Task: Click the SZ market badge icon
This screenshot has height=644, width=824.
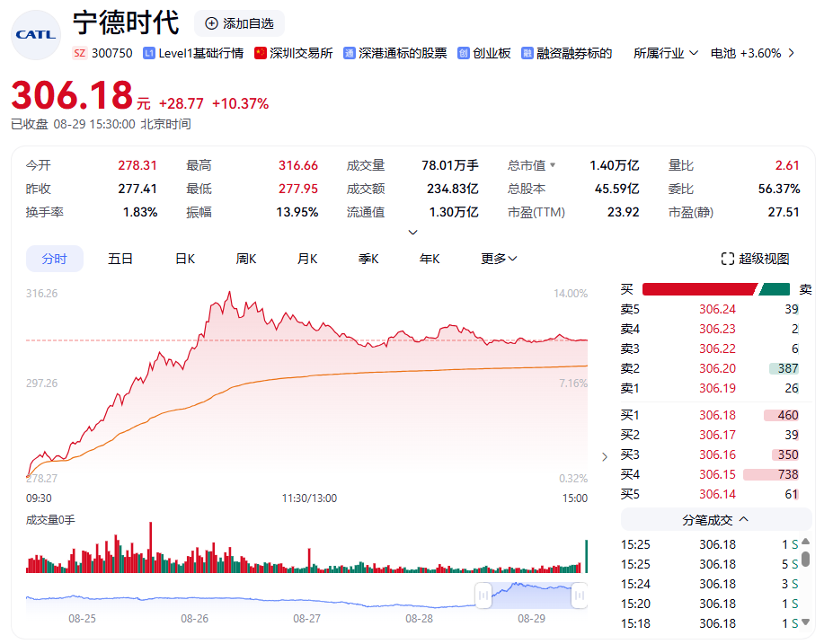Action: (79, 53)
